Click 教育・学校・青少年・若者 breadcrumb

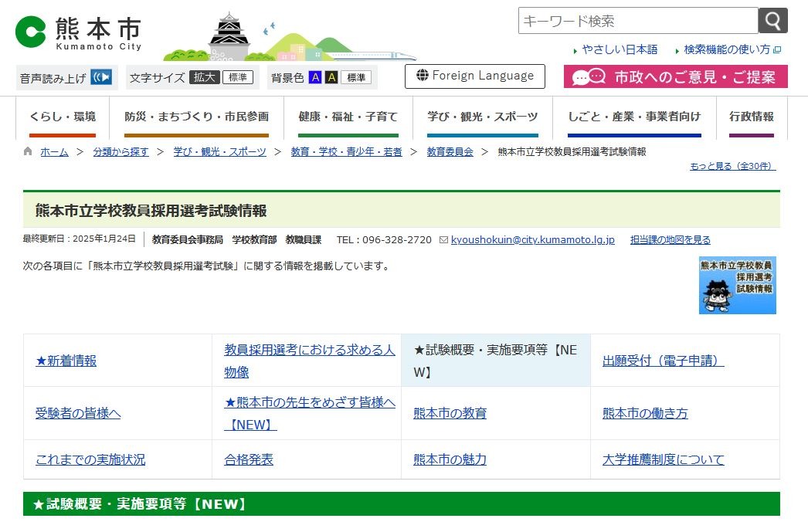pyautogui.click(x=346, y=151)
